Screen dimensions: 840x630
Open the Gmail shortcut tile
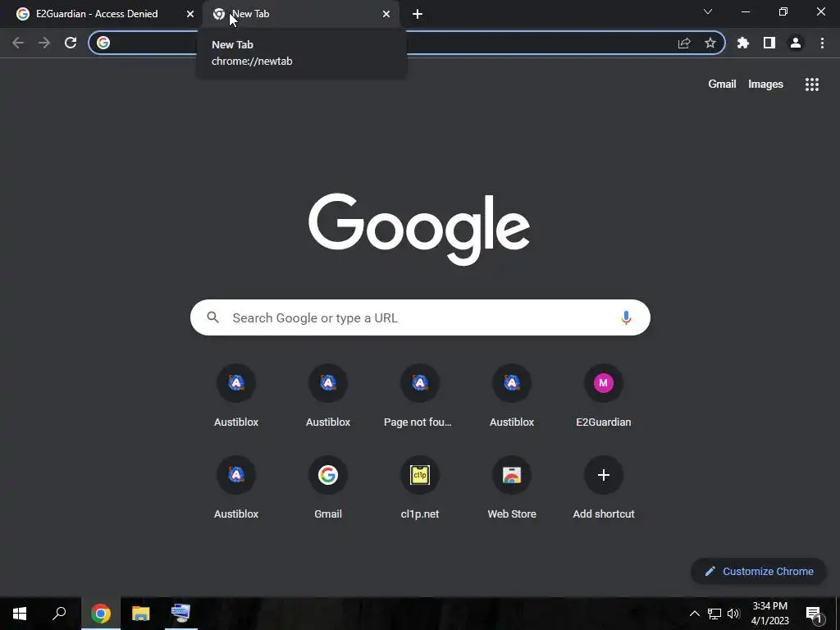328,488
